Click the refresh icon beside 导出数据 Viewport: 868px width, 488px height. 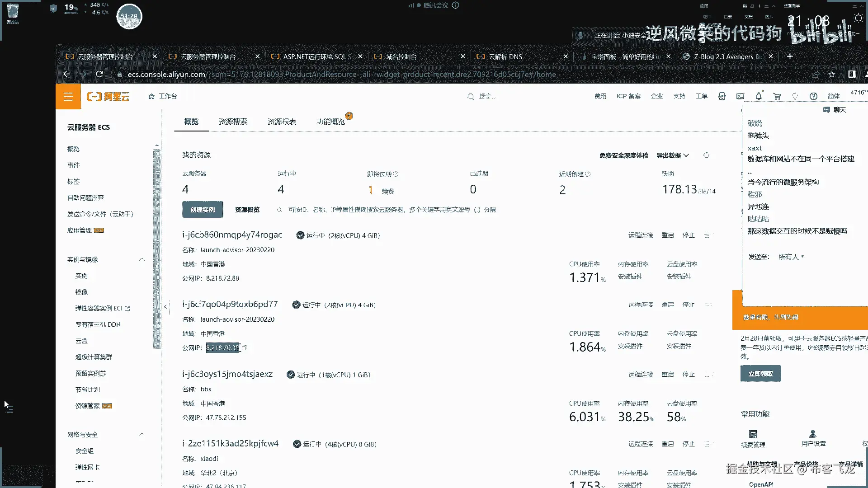pos(706,155)
